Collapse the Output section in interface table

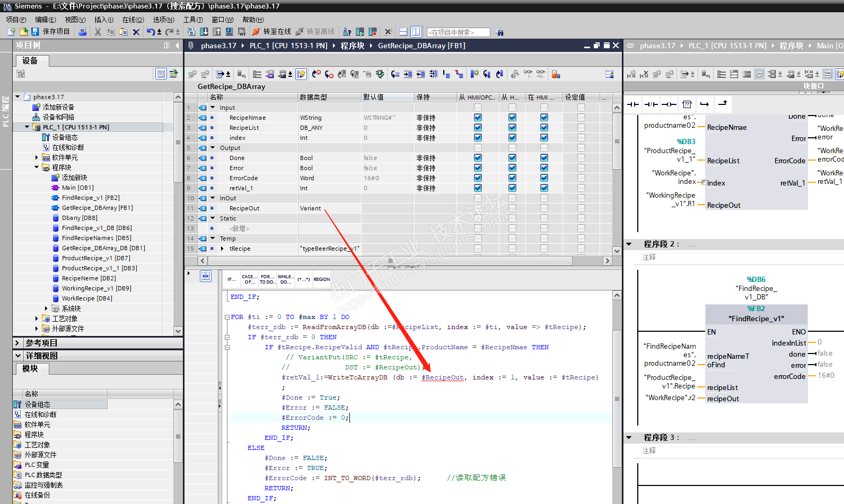213,148
